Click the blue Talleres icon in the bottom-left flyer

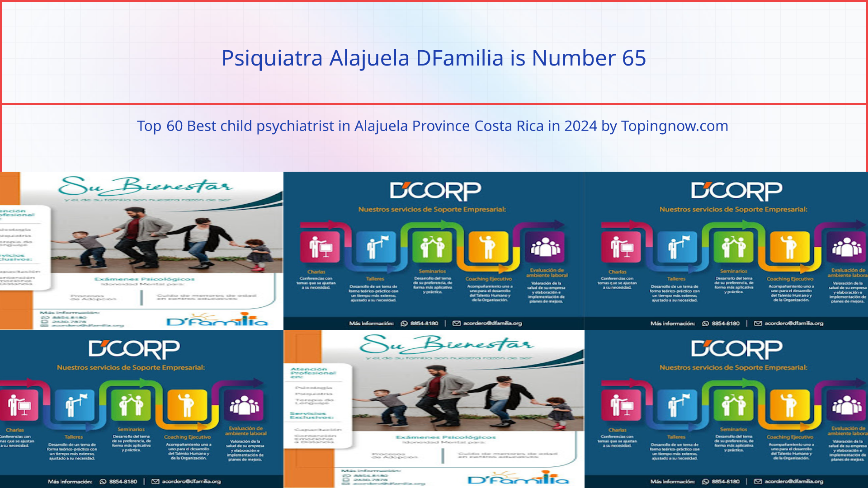pyautogui.click(x=75, y=405)
